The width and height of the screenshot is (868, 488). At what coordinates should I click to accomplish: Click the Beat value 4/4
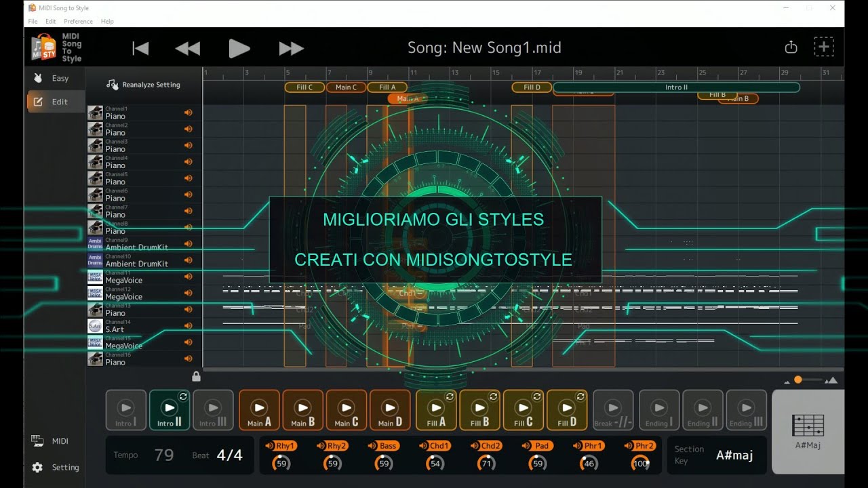(x=229, y=455)
